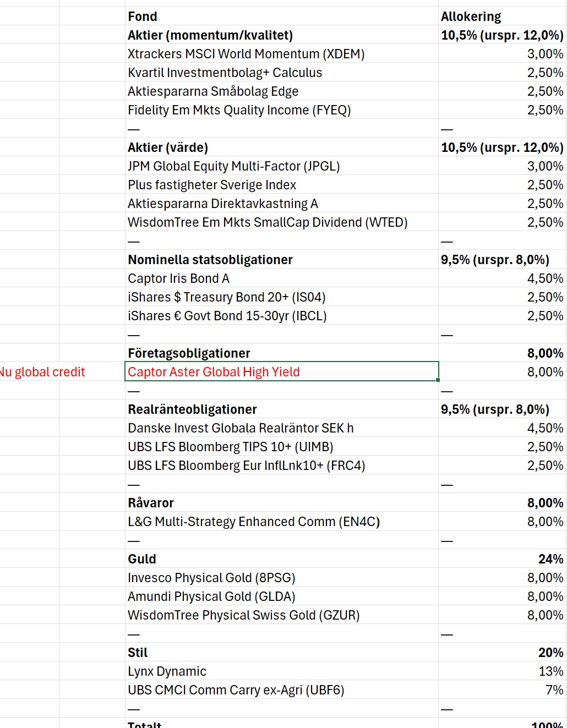Click the fill handle of the selected cell
Image resolution: width=567 pixels, height=728 pixels.
point(438,380)
